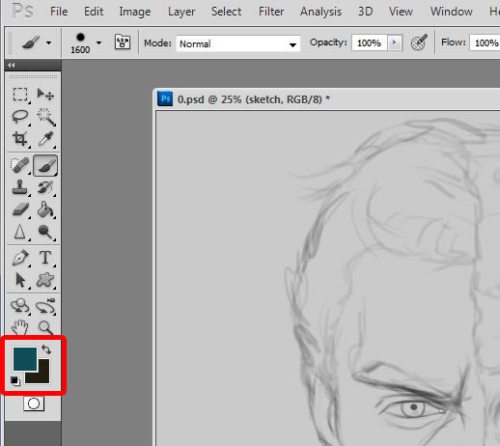Select the Clone Stamp tool
This screenshot has width=500, height=446.
click(x=20, y=187)
